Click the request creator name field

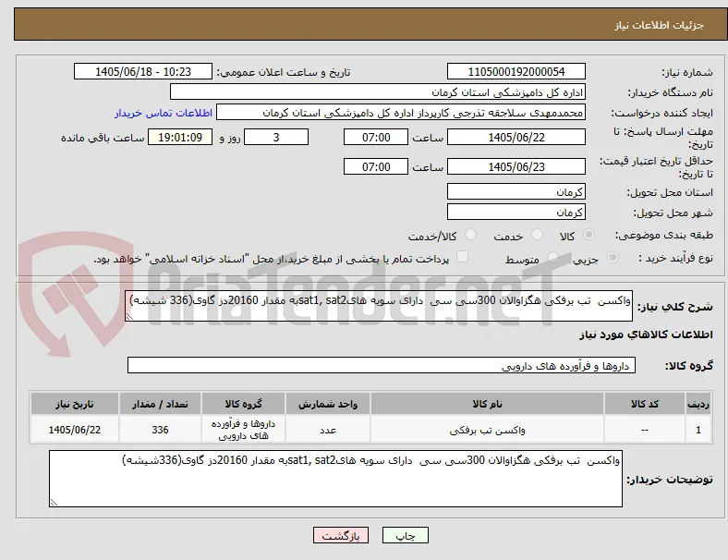[401, 113]
